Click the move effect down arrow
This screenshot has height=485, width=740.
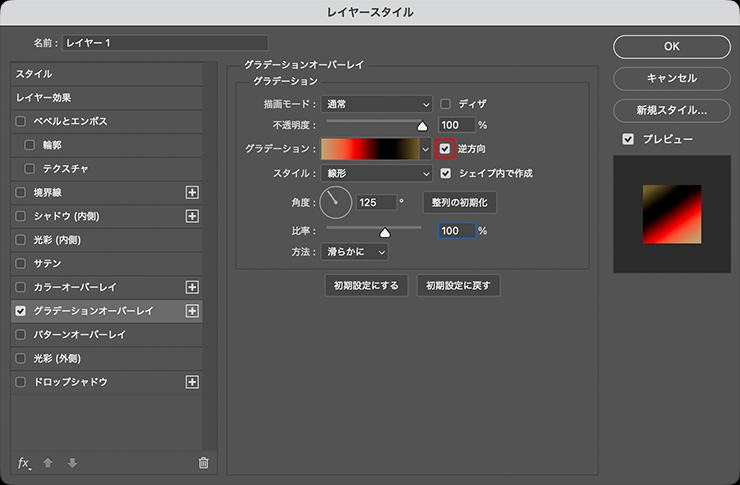click(x=71, y=463)
